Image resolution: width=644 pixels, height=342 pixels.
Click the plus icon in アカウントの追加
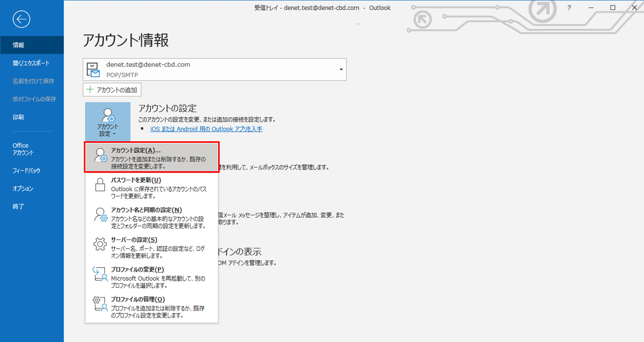tap(90, 89)
